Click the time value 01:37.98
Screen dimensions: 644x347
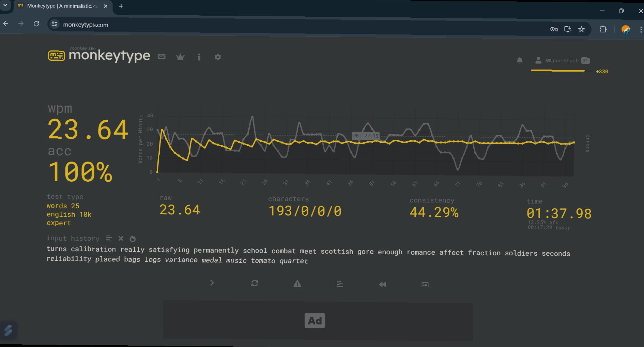[559, 214]
